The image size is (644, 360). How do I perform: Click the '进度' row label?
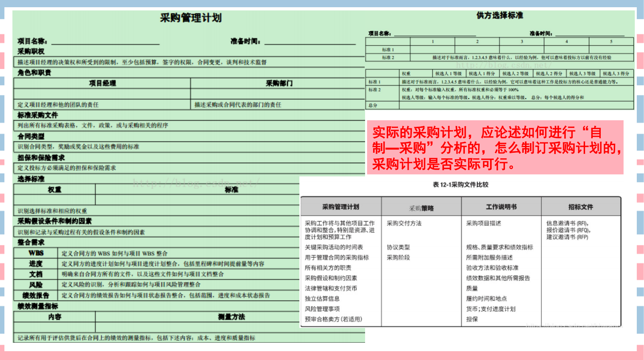click(36, 263)
